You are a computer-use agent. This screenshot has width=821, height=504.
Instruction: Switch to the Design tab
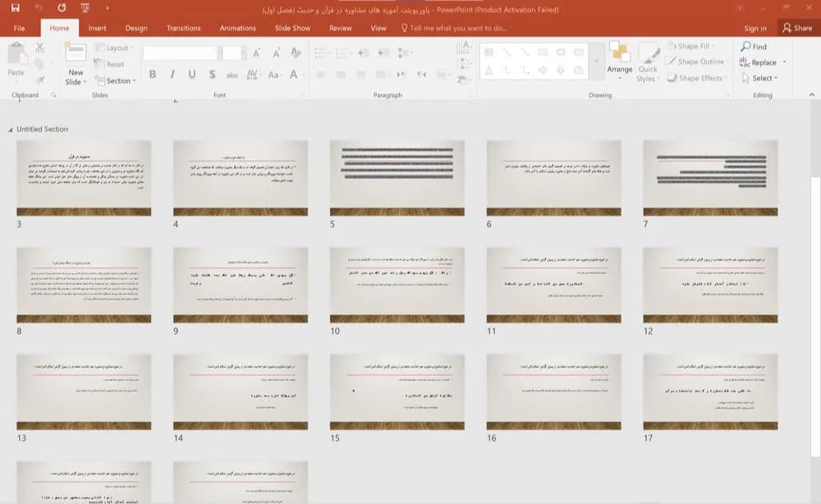coord(136,28)
